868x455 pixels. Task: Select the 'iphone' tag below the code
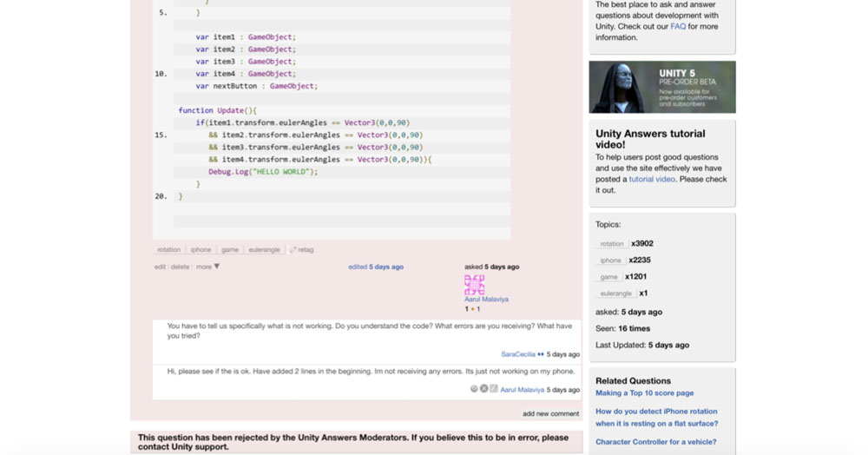(201, 249)
